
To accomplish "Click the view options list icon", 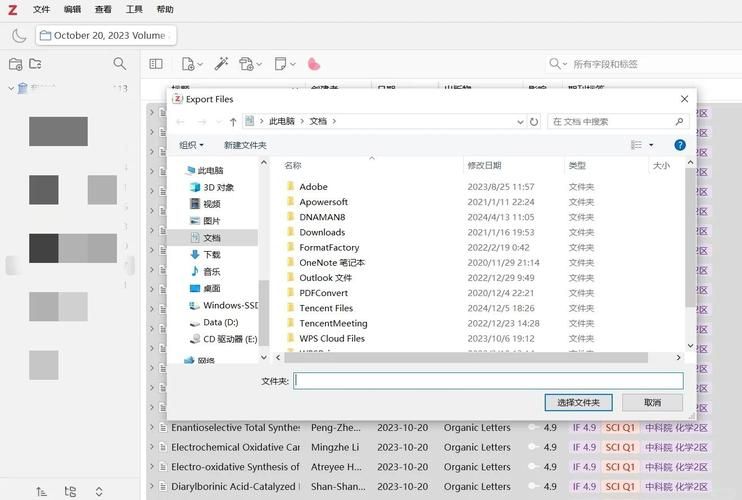I will click(636, 145).
